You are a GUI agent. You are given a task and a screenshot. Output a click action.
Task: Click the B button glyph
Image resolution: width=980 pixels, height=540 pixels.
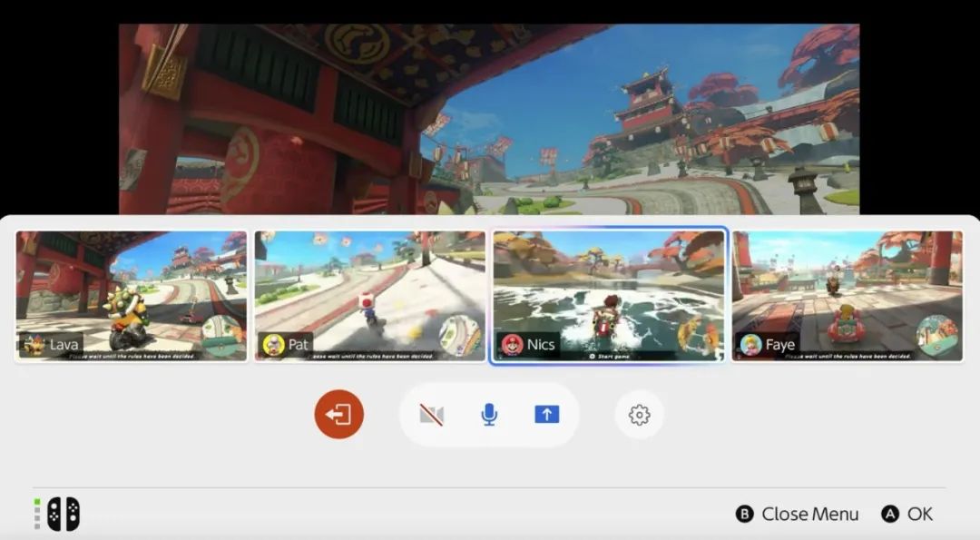tap(744, 514)
